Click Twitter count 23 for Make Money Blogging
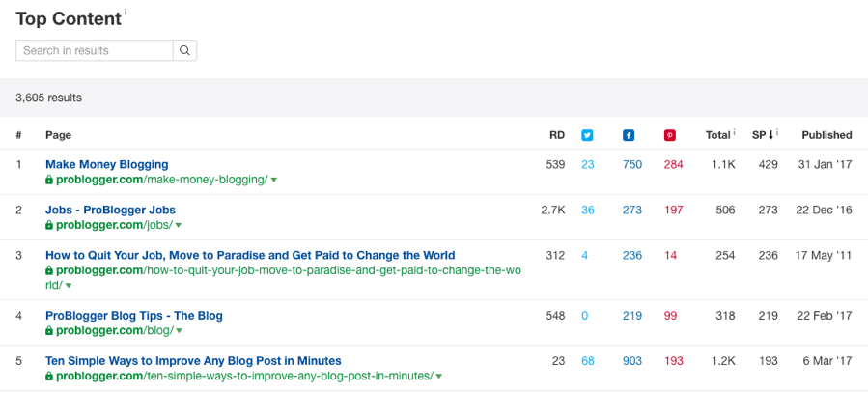The height and width of the screenshot is (393, 868). 587,164
